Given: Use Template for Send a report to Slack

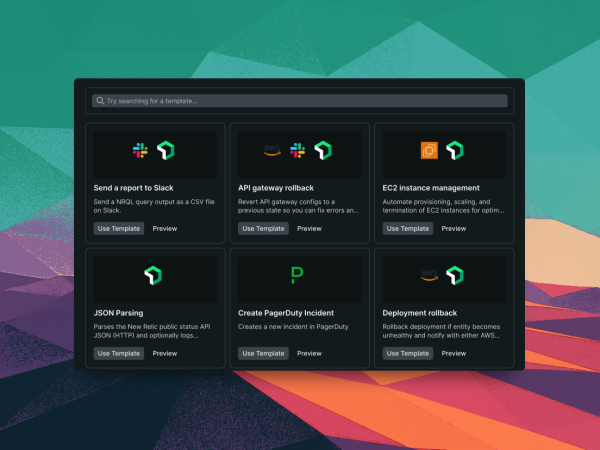Looking at the screenshot, I should [x=119, y=228].
